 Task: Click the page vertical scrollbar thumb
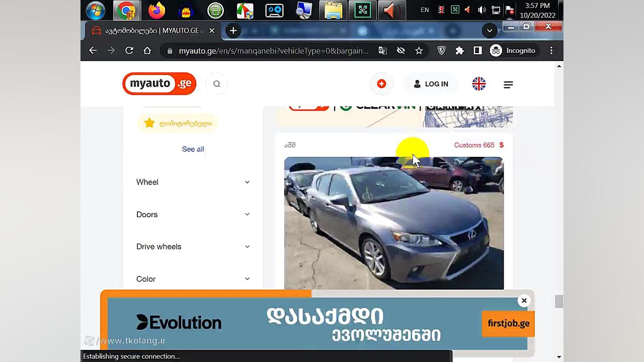[x=558, y=302]
